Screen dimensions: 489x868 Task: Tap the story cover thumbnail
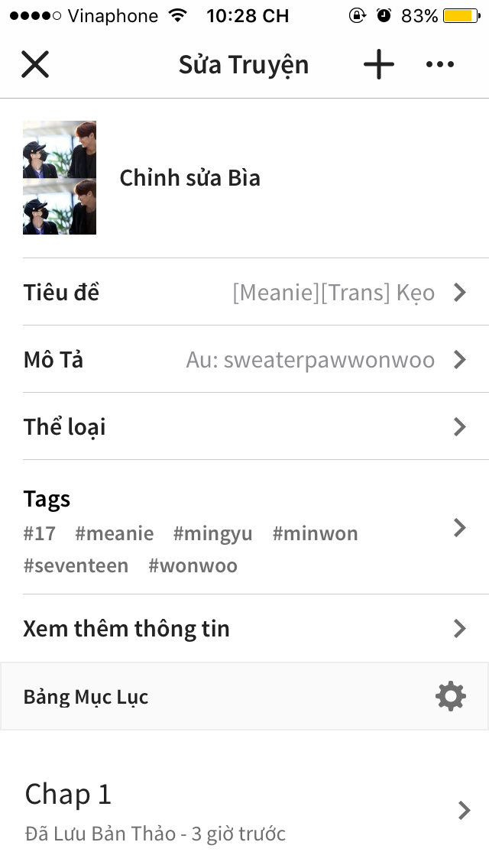coord(60,178)
